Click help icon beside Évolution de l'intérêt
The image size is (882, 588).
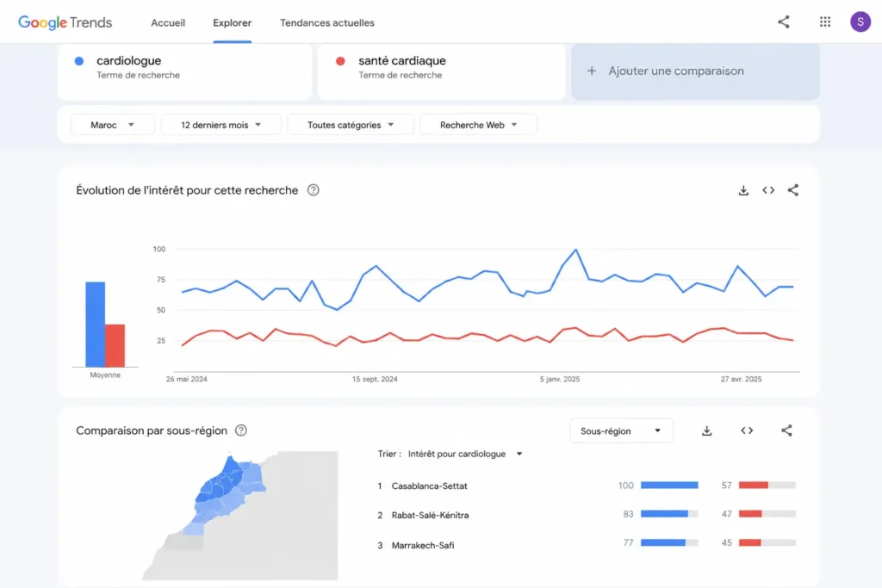[314, 190]
